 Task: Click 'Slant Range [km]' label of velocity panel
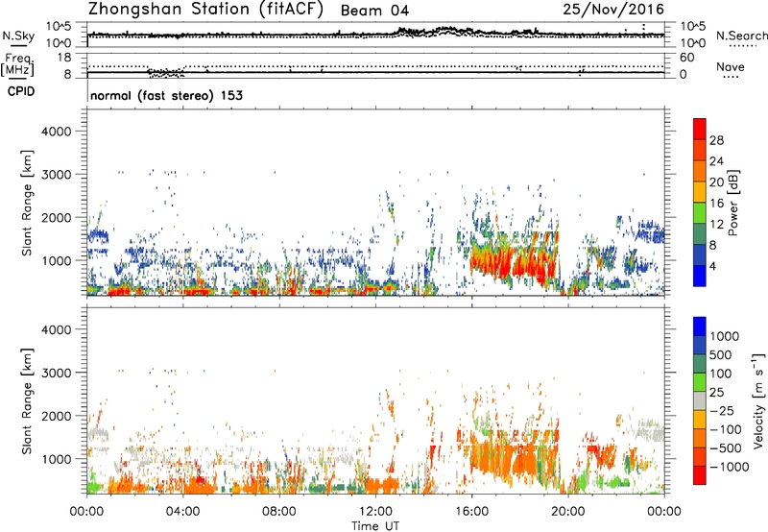[27, 401]
